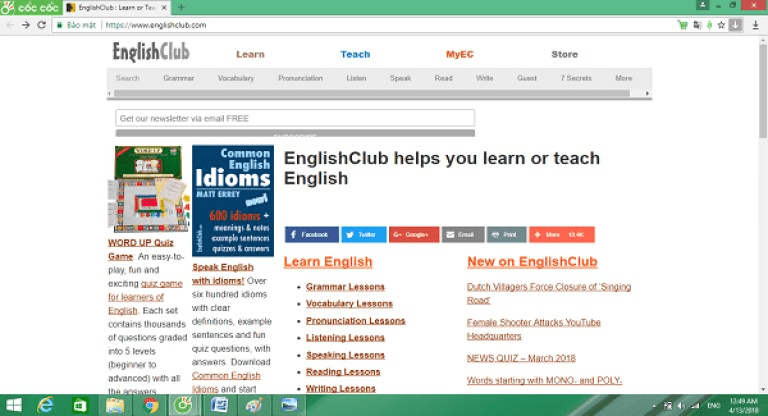768x416 pixels.
Task: Click the secure padlock Bảo mật indicator
Action: pyautogui.click(x=76, y=25)
